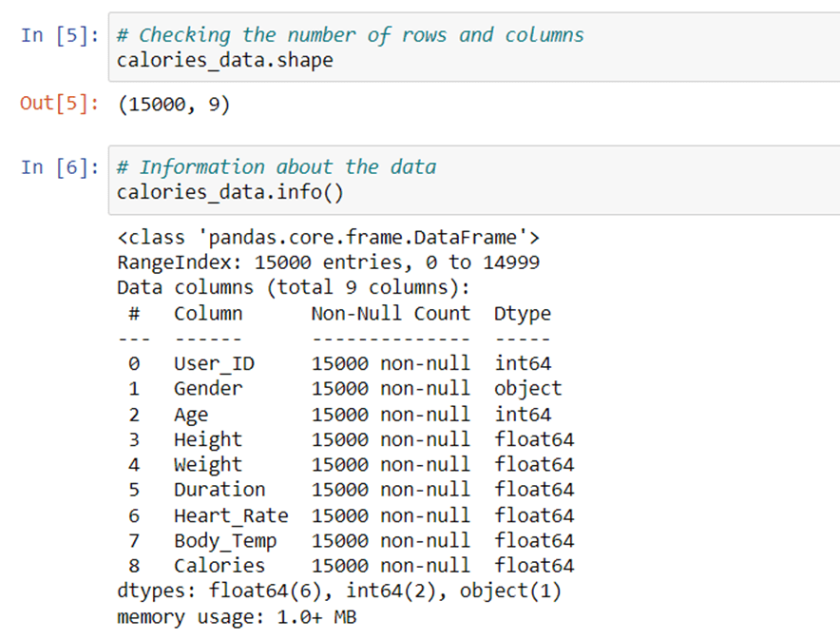Screen dimensions: 840x640
Task: Click the 'User_ID' column name
Action: coord(215,364)
